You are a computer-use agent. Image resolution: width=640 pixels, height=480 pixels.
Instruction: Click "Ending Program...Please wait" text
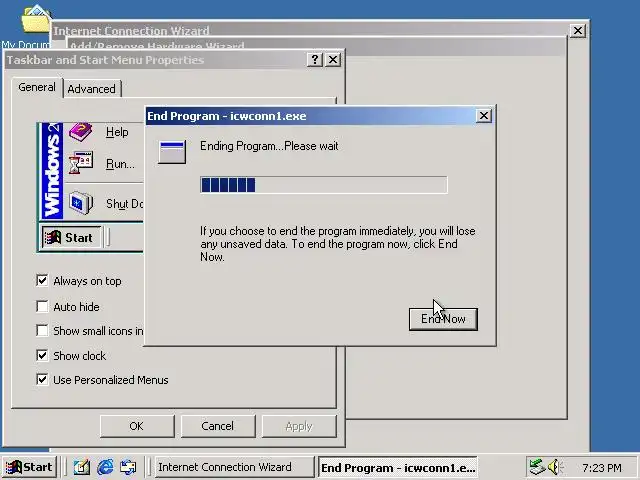pyautogui.click(x=269, y=146)
